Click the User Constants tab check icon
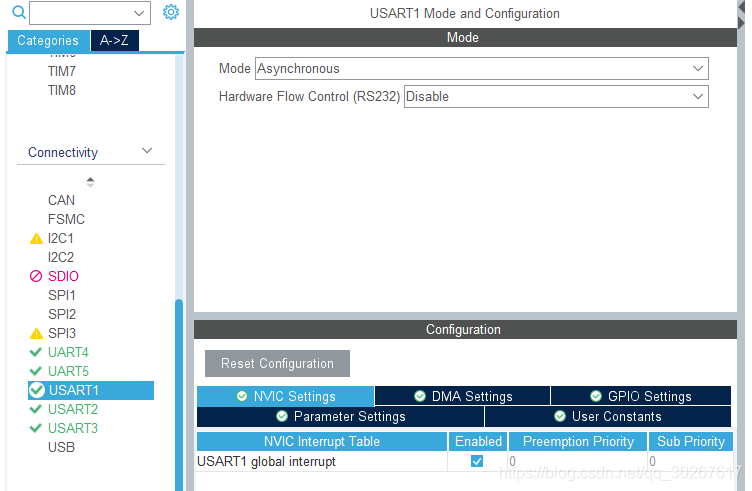This screenshot has width=752, height=491. pos(560,416)
